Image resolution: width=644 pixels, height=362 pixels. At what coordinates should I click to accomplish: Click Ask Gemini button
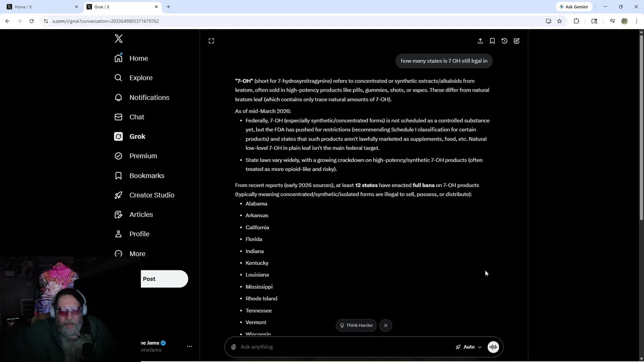(574, 7)
